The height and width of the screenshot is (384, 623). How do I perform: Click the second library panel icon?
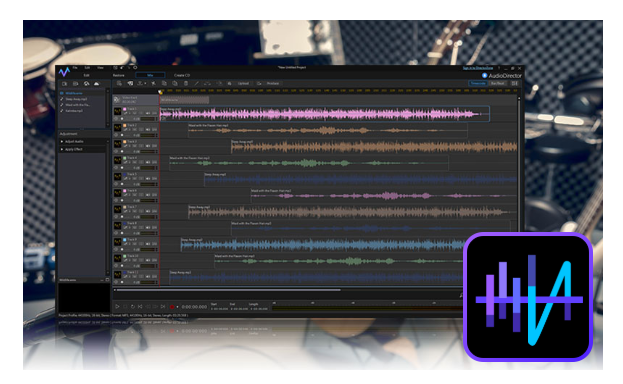(x=75, y=84)
